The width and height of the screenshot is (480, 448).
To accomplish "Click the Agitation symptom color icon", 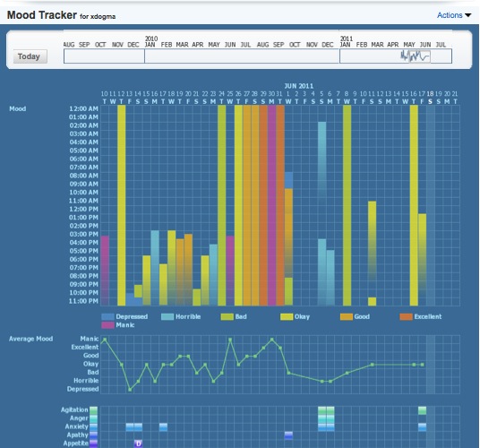I will pos(93,409).
